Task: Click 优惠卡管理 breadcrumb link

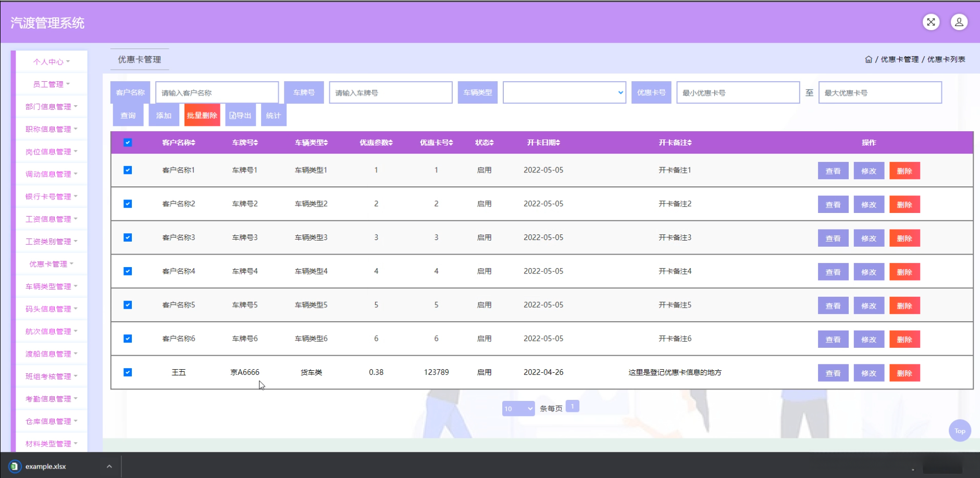Action: (900, 59)
